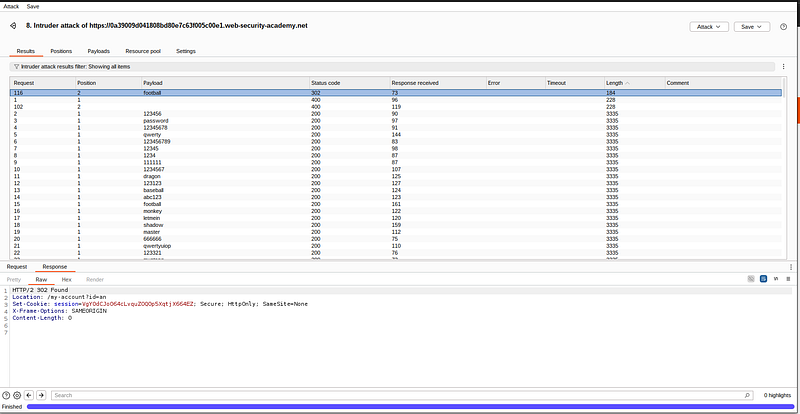Expand the Attack dropdown button
Screen dimensions: 800x414
(x=709, y=27)
